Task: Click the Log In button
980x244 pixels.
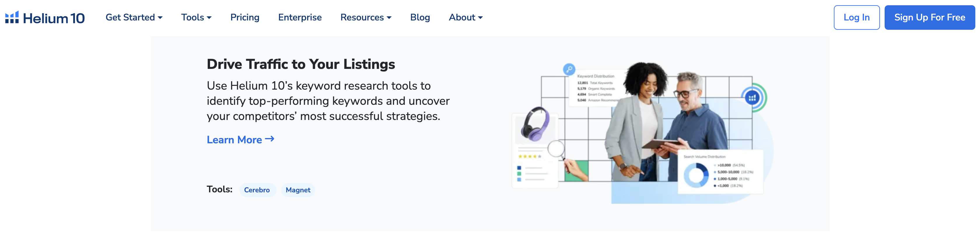Action: click(856, 18)
